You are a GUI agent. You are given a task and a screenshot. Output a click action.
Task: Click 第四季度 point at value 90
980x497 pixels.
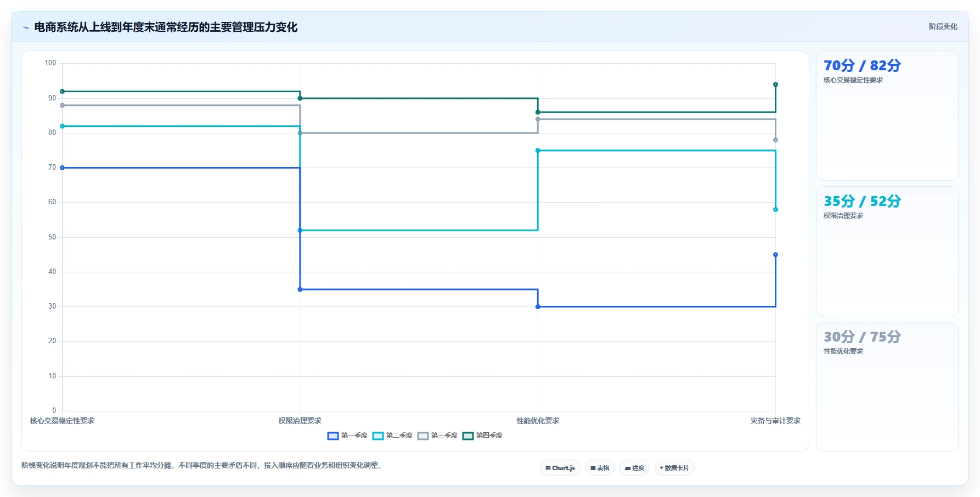pyautogui.click(x=300, y=98)
